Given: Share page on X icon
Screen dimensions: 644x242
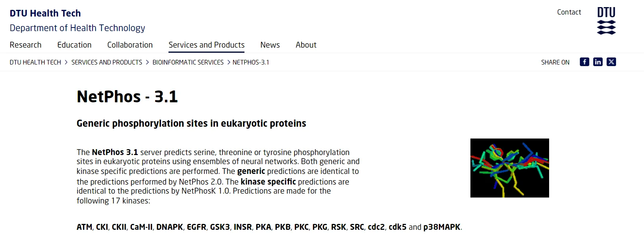Looking at the screenshot, I should pyautogui.click(x=611, y=62).
